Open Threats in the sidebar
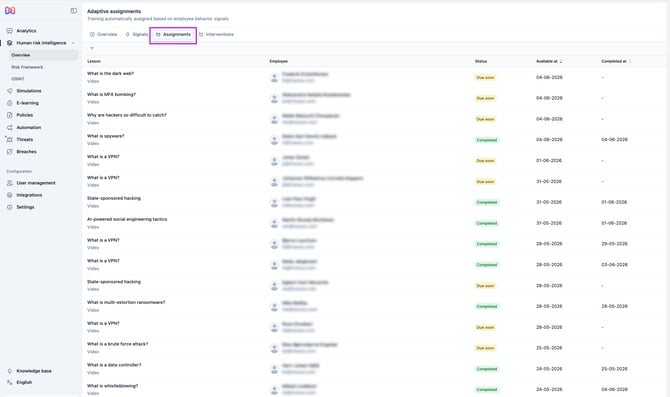This screenshot has height=397, width=670. (x=24, y=139)
